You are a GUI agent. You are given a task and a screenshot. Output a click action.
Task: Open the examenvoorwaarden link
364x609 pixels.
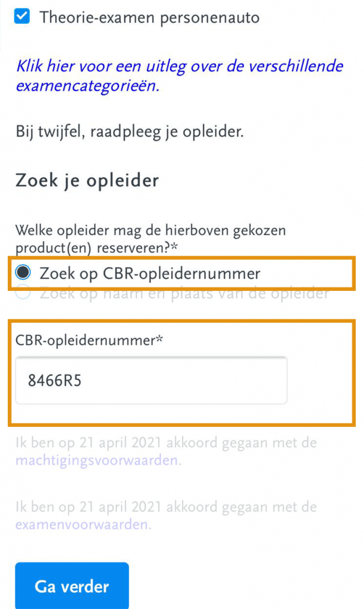[83, 525]
